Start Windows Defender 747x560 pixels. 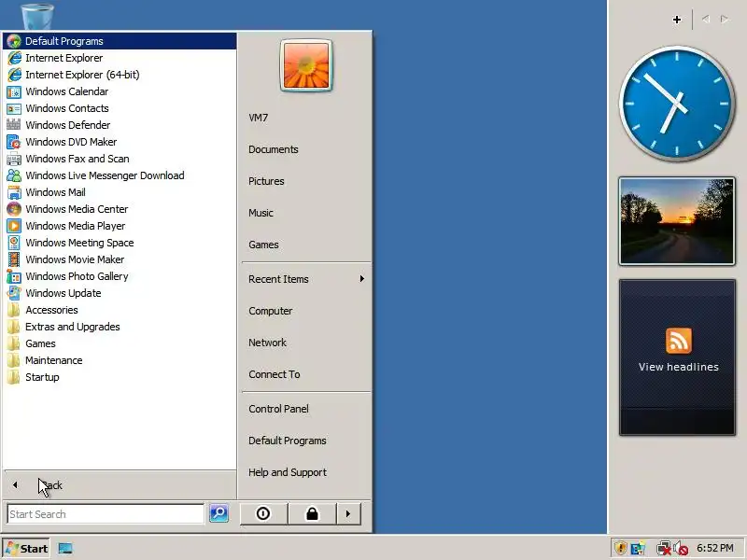[120, 125]
